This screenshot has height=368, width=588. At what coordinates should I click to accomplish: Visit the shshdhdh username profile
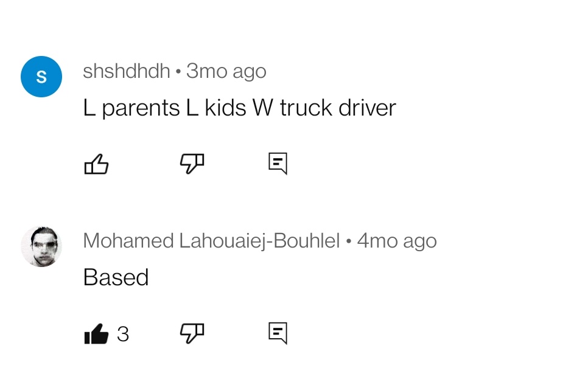click(x=127, y=71)
